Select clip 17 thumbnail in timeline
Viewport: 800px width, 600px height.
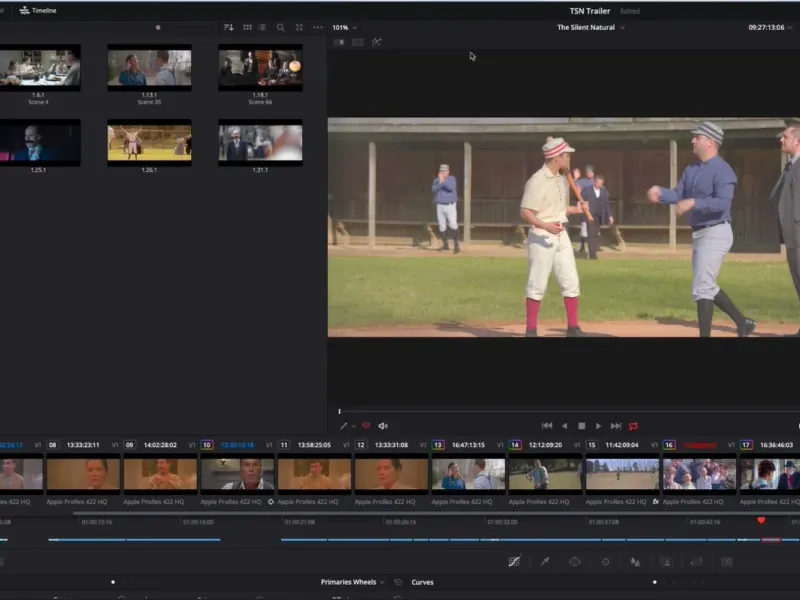tap(770, 474)
